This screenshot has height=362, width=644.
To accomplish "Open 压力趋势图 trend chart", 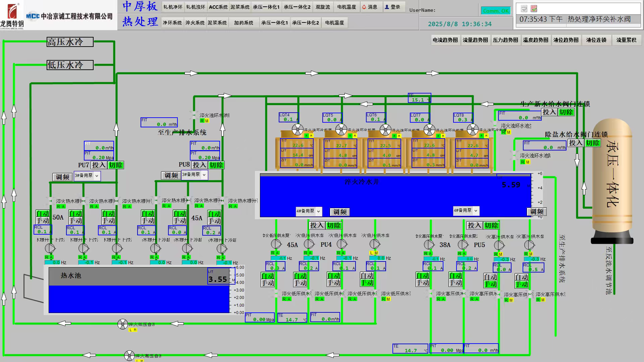I will pyautogui.click(x=505, y=40).
